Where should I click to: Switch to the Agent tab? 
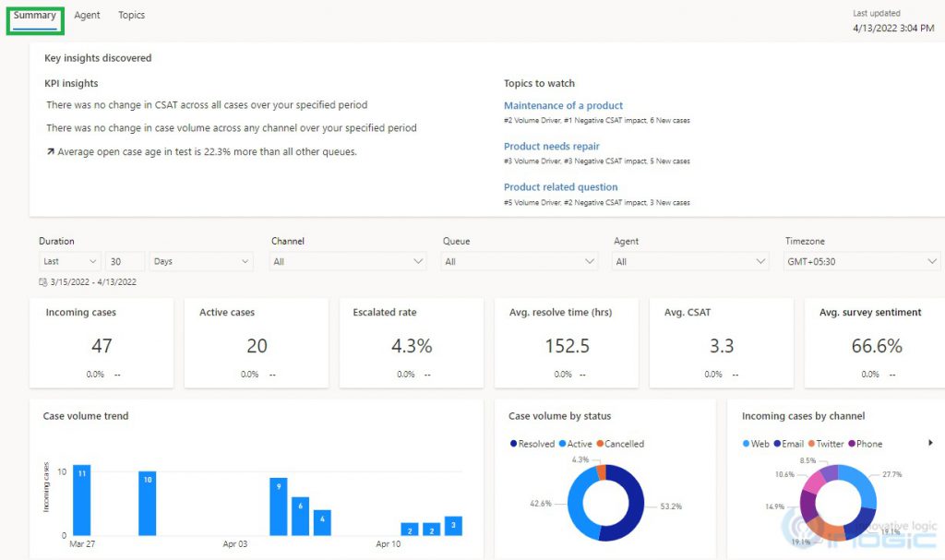87,15
